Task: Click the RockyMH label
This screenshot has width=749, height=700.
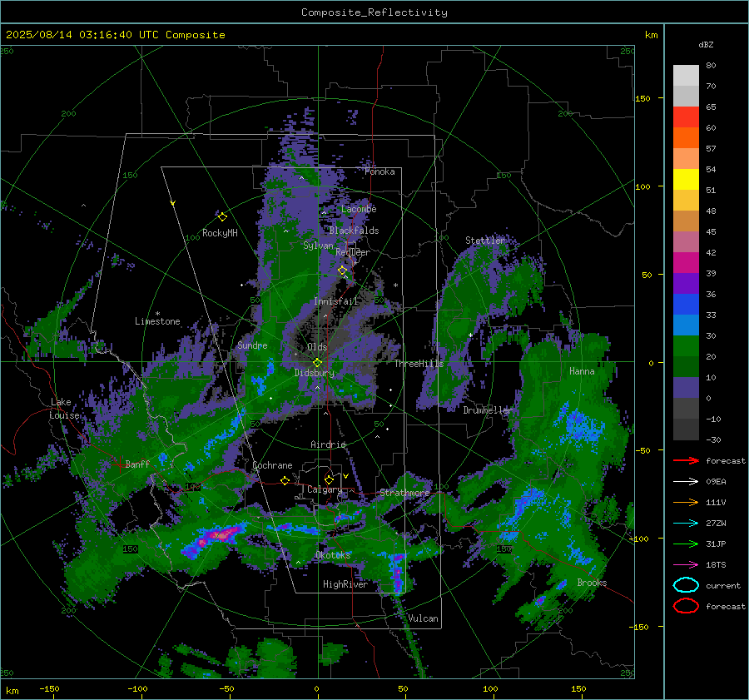Action: point(220,233)
